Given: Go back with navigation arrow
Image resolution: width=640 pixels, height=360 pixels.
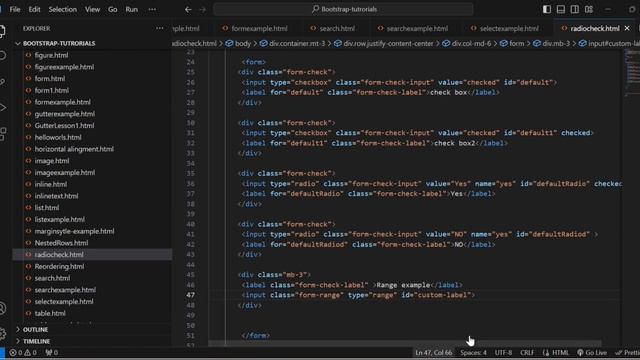Looking at the screenshot, I should pos(188,9).
